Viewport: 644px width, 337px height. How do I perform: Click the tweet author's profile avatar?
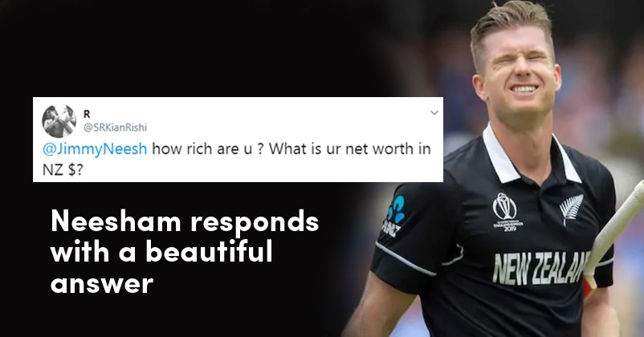click(x=59, y=120)
